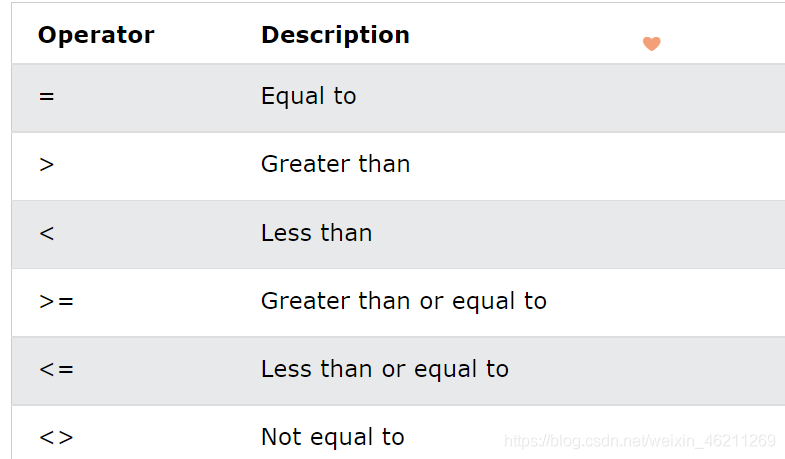Click the word 'Not' in the <> row
This screenshot has height=459, width=785.
[279, 437]
